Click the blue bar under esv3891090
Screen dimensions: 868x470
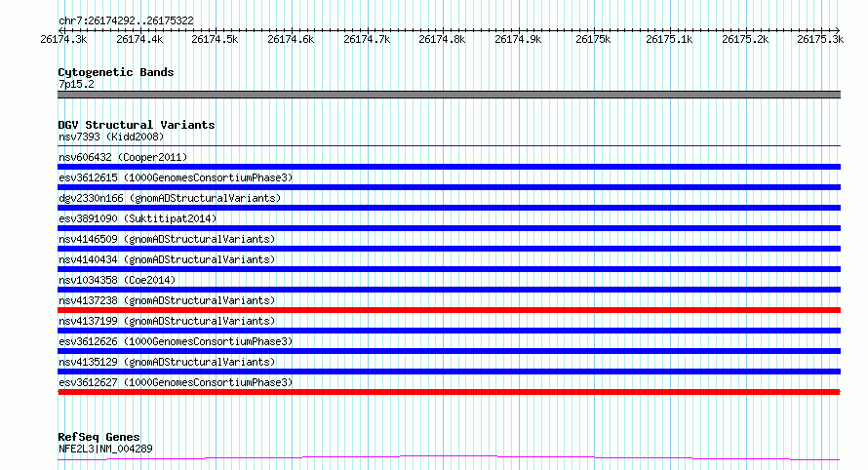point(449,228)
